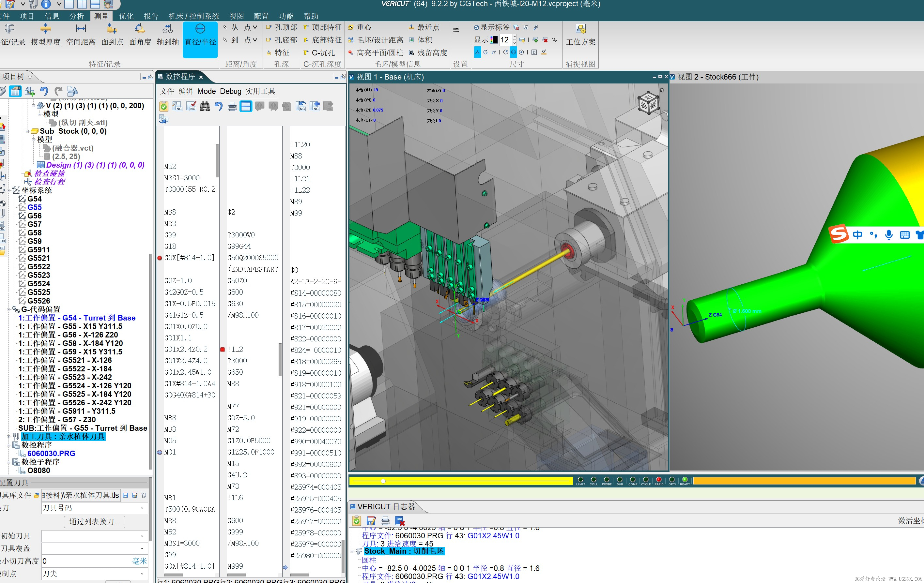Open the 帮助 menu
This screenshot has height=583, width=924.
[311, 16]
